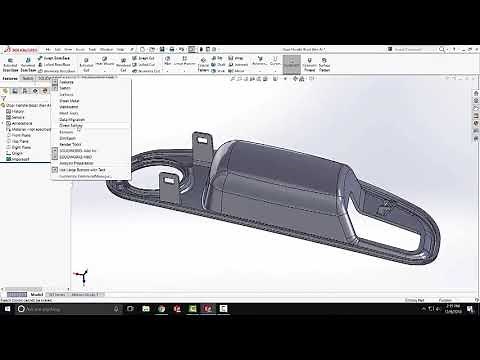Choose Sheet Metal in tab menu
Viewport: 480px width, 360px height.
[69, 101]
